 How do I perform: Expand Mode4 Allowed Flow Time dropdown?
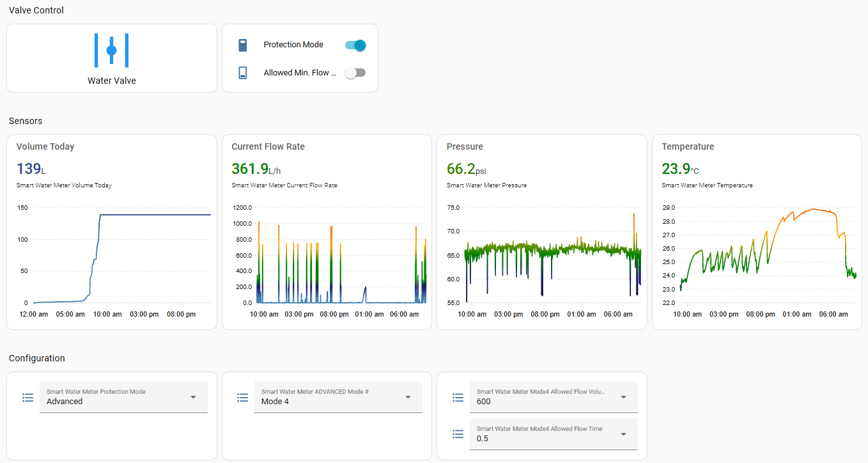pyautogui.click(x=553, y=434)
